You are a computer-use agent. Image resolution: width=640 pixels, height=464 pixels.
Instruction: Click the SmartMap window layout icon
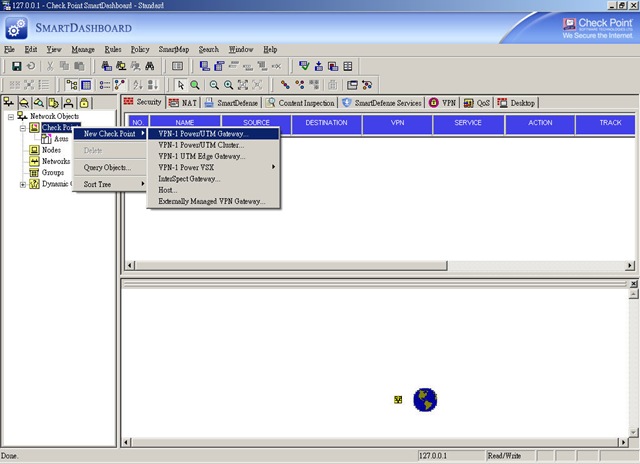coord(352,85)
